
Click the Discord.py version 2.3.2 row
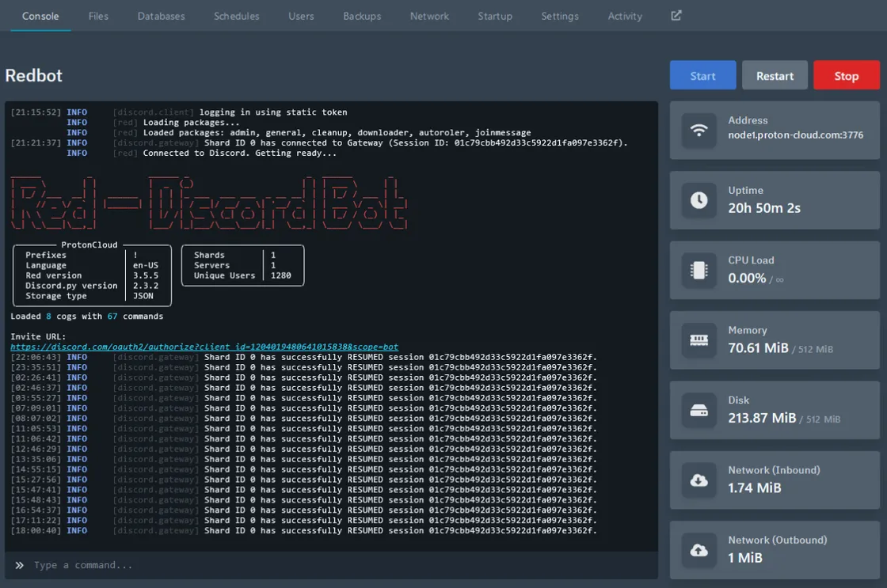pyautogui.click(x=92, y=286)
